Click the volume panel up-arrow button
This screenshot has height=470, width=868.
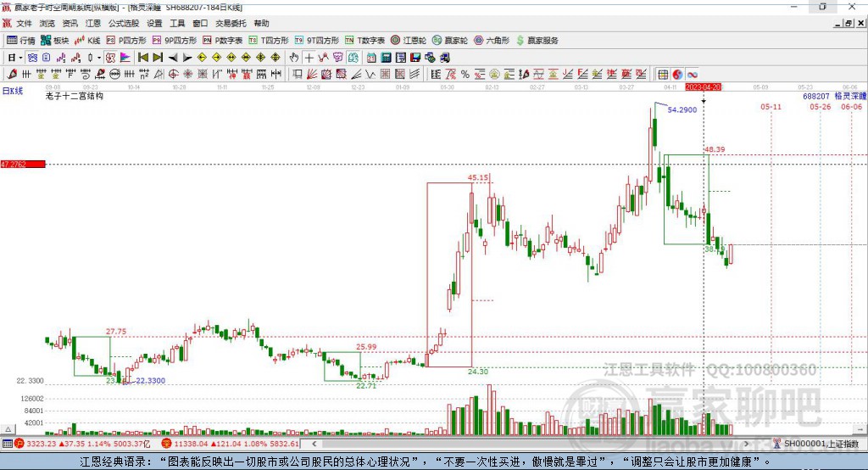click(8, 429)
